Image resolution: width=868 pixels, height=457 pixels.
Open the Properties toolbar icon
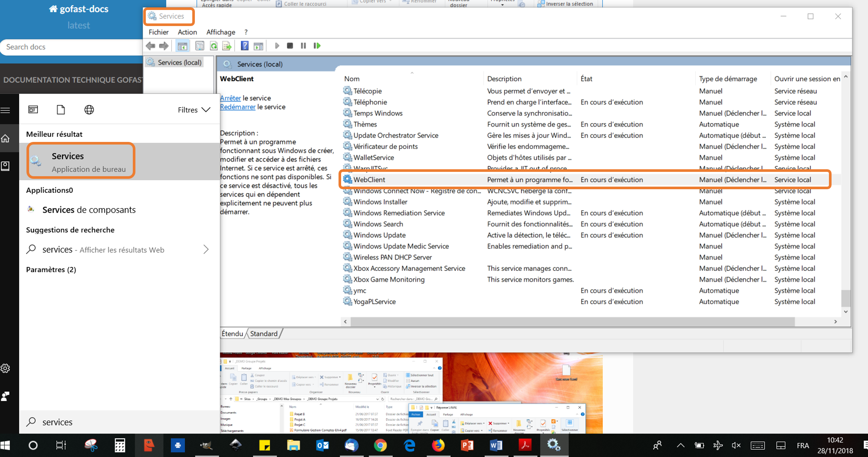click(x=200, y=46)
